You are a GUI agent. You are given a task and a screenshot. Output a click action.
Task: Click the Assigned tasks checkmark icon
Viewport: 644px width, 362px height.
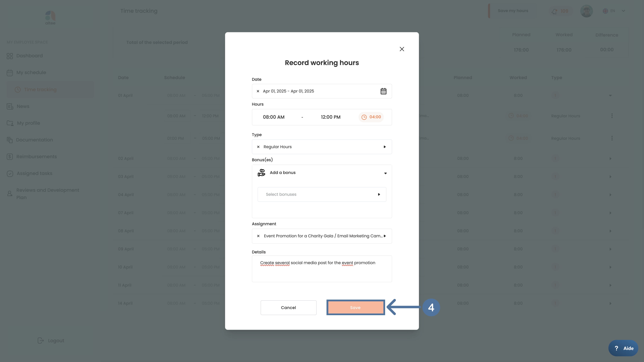point(10,174)
